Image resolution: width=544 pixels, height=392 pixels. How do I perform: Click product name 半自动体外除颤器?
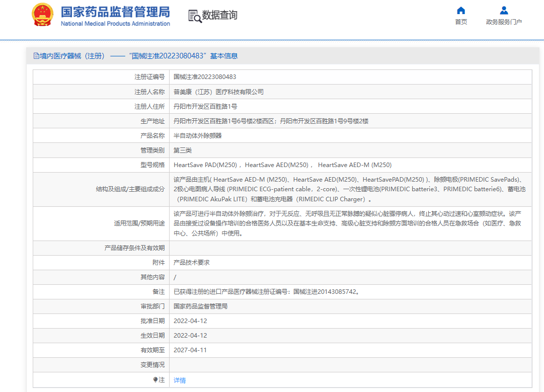(x=197, y=136)
